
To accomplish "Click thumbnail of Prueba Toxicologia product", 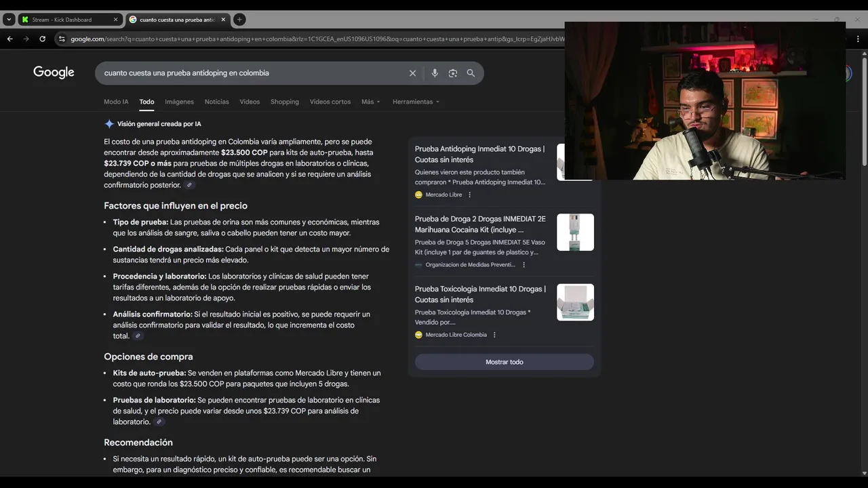I will click(x=575, y=302).
